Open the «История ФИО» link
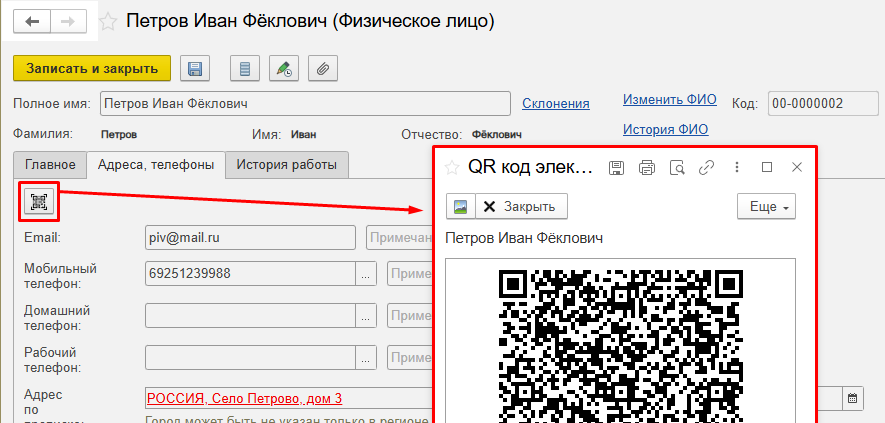Screen dimensions: 885x423 [x=665, y=129]
